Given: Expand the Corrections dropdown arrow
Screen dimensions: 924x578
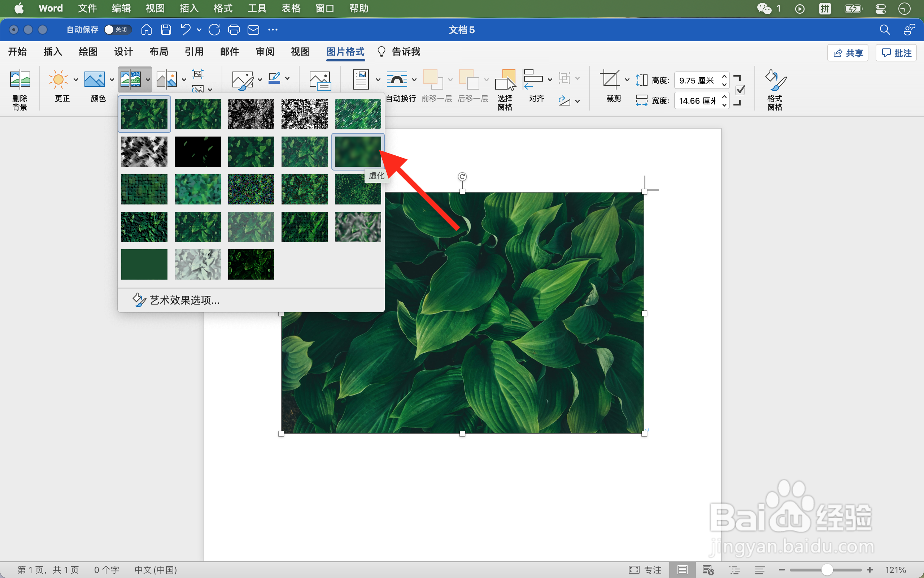Looking at the screenshot, I should [x=75, y=79].
